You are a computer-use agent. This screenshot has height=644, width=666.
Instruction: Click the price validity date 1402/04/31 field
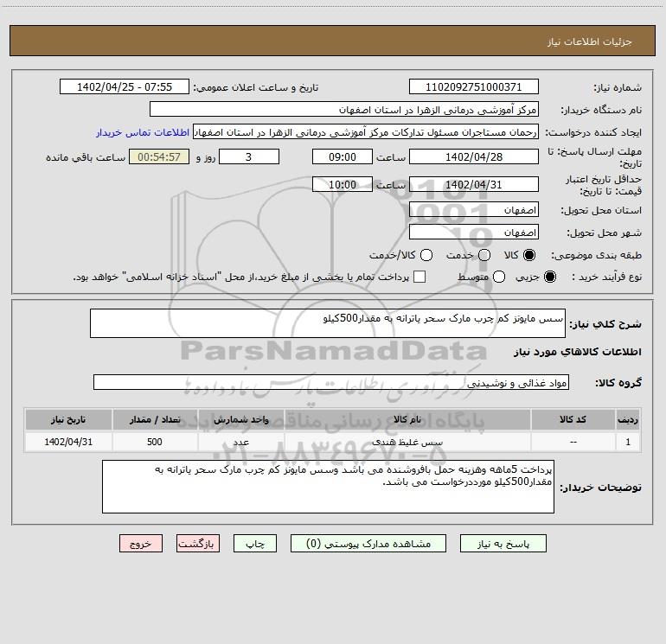pyautogui.click(x=474, y=185)
